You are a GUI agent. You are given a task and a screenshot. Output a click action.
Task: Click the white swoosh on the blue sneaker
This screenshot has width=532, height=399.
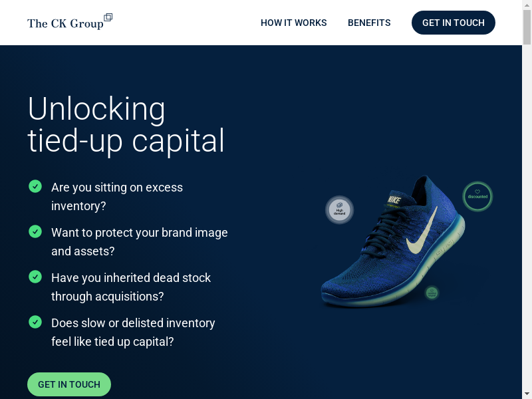pos(422,232)
